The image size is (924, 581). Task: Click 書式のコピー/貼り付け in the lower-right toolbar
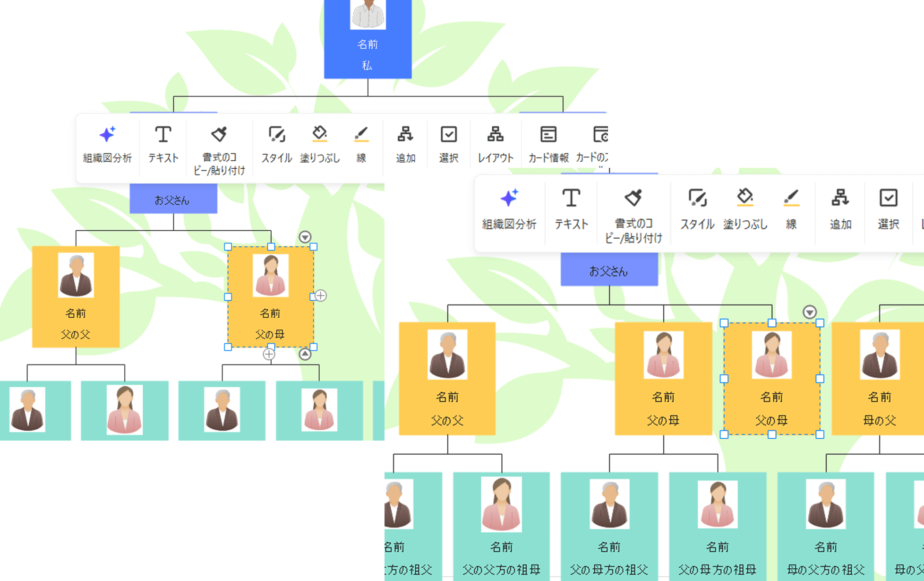[x=633, y=216]
